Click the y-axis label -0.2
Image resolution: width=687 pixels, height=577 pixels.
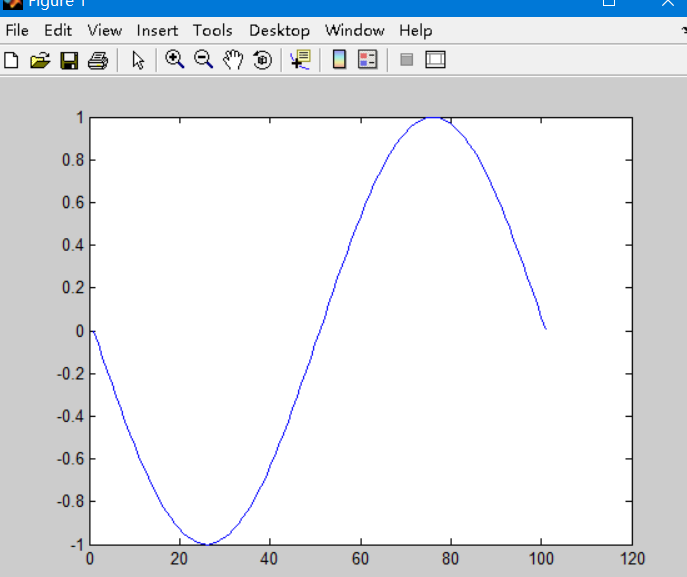(70, 374)
